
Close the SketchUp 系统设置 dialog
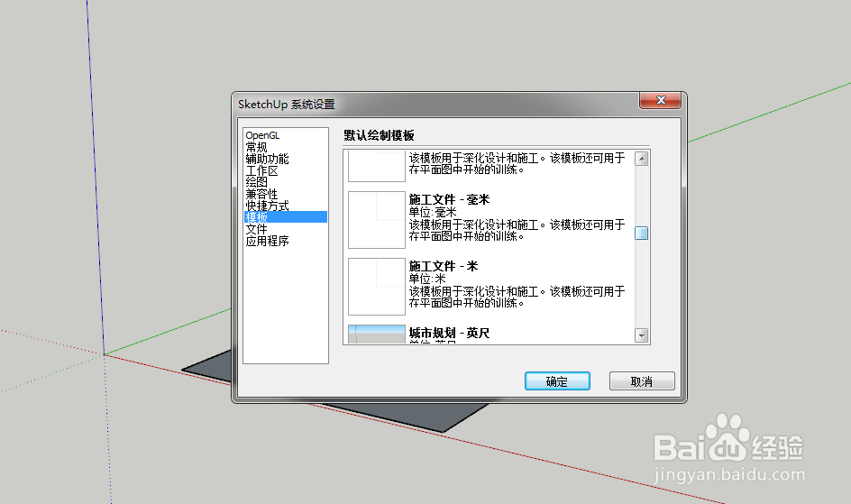tap(661, 100)
